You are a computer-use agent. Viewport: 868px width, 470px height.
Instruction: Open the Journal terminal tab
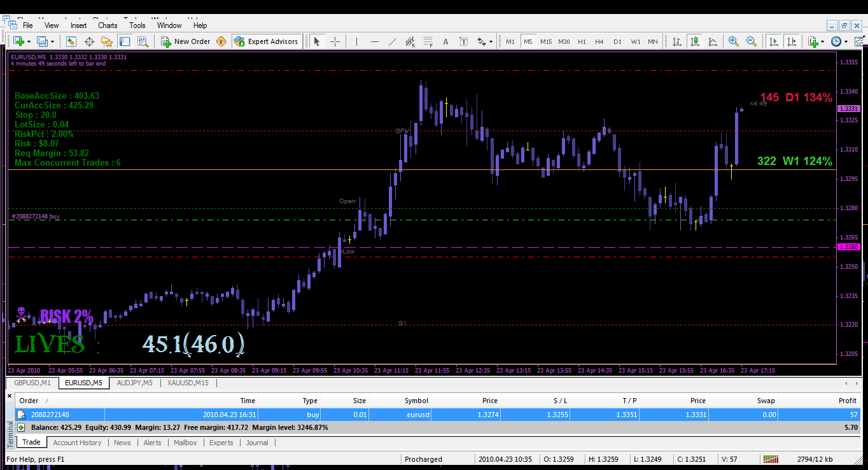coord(257,443)
